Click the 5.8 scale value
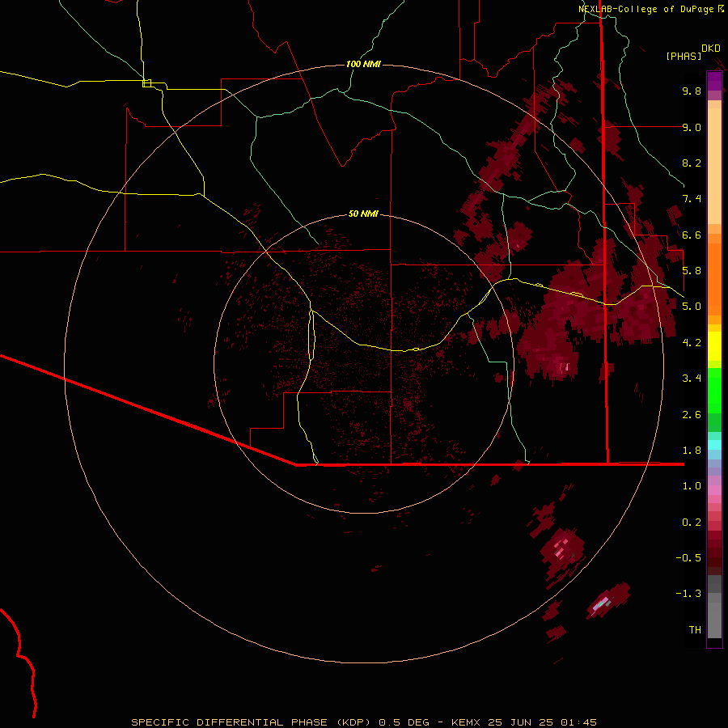Viewport: 728px width, 728px height. 692,271
